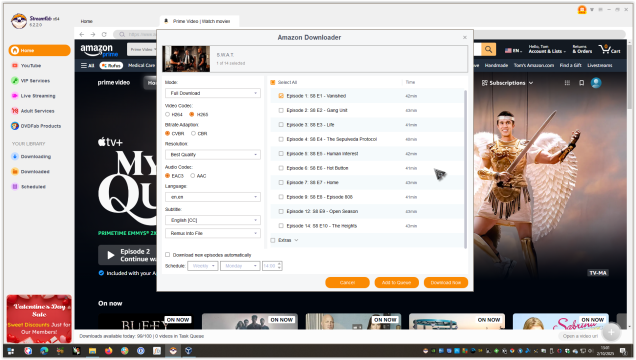Click the S.W.A.T. thumbnail image
Viewport: 636px width, 360px height.
pyautogui.click(x=186, y=59)
